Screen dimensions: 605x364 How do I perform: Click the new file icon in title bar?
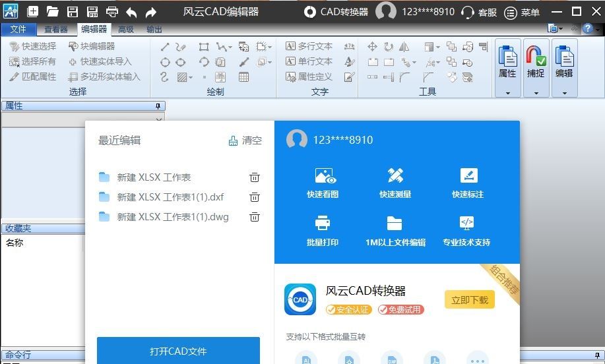click(33, 12)
